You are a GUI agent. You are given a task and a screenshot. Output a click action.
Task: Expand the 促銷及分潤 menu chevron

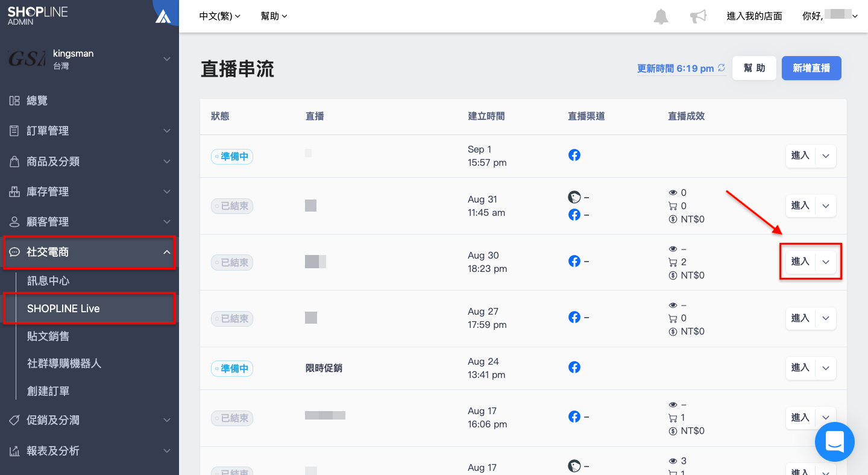point(167,420)
